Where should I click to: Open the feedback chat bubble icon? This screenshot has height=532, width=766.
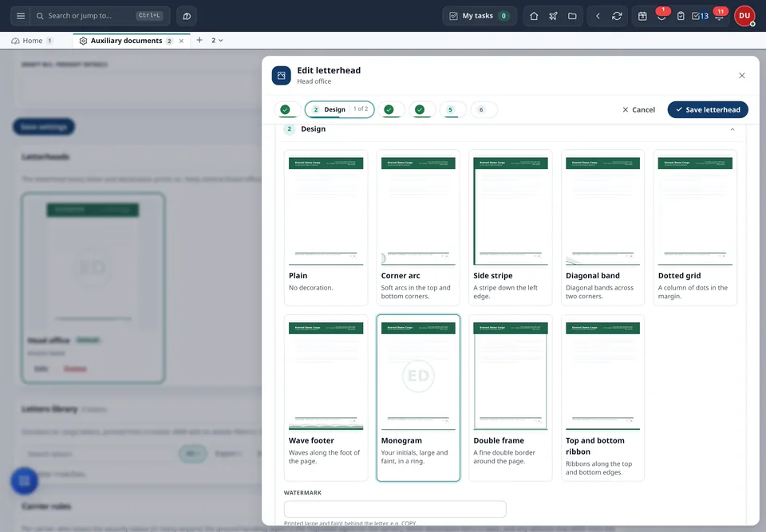[187, 16]
